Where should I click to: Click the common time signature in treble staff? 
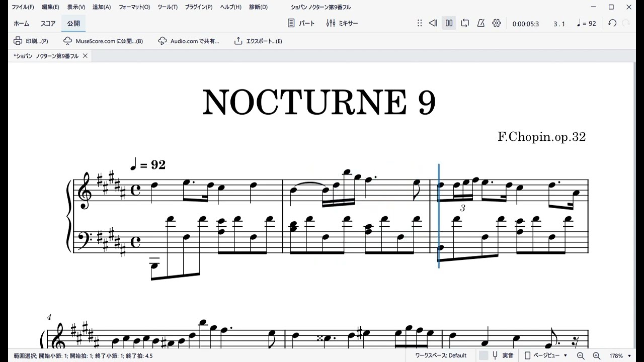[x=135, y=190]
